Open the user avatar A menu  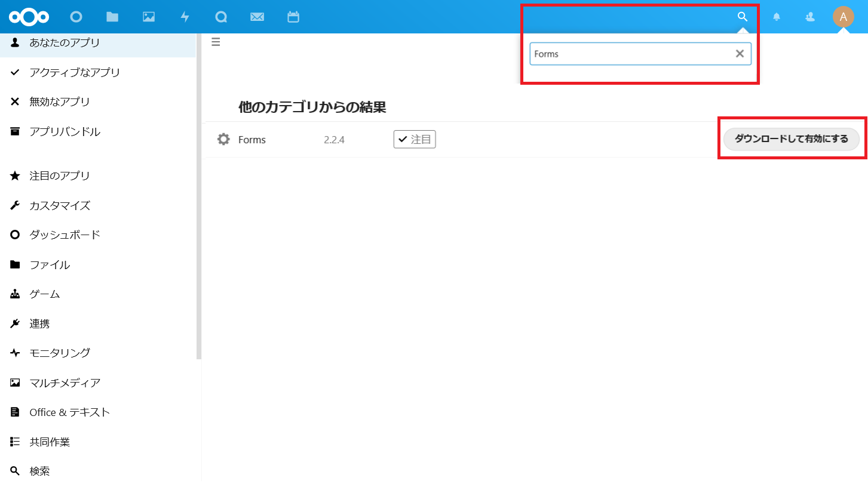(x=844, y=17)
